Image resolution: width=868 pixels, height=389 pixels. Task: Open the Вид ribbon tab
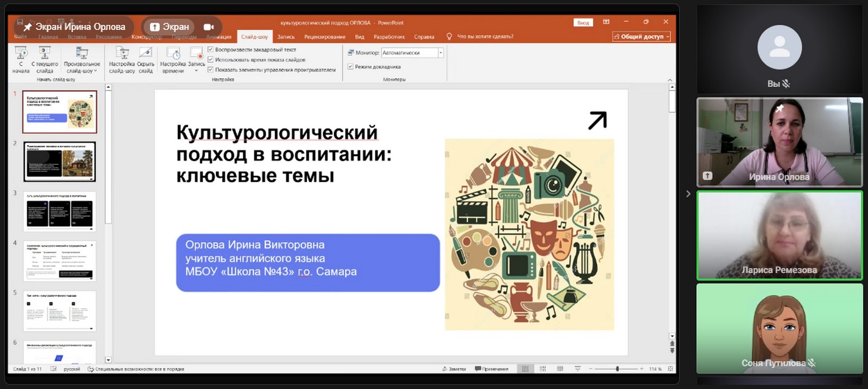pyautogui.click(x=359, y=37)
